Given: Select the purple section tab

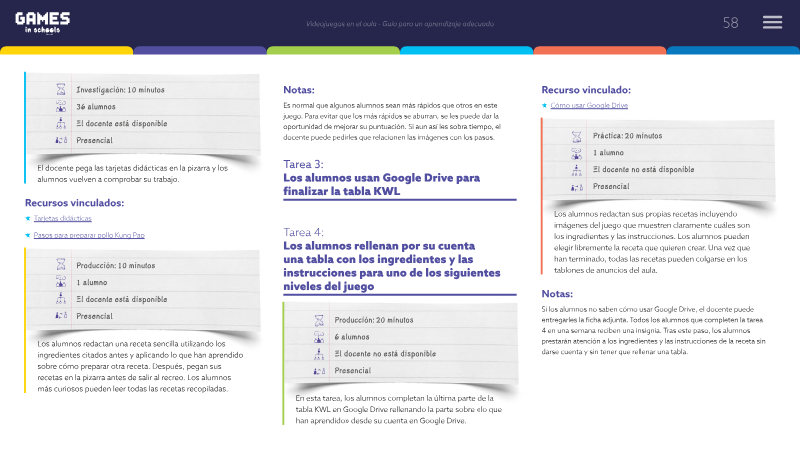Looking at the screenshot, I should [200, 51].
